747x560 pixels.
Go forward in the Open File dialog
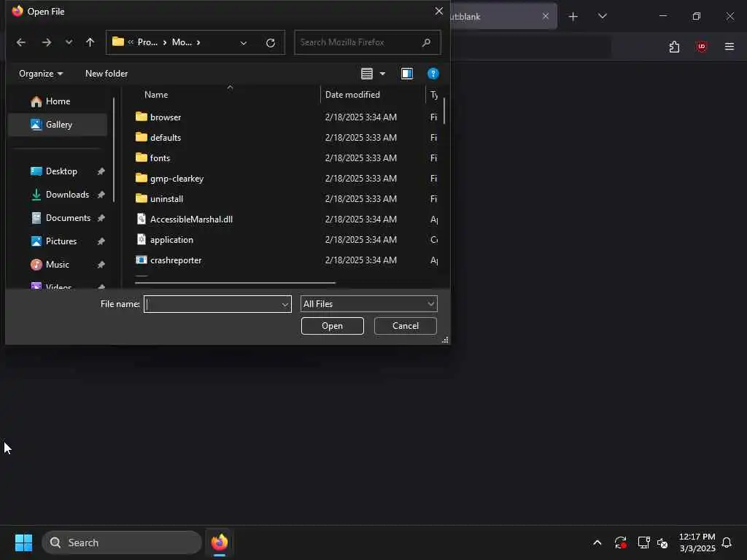[x=46, y=42]
